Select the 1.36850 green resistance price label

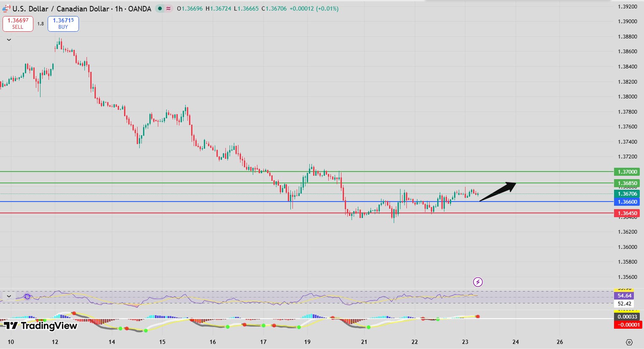click(x=628, y=183)
